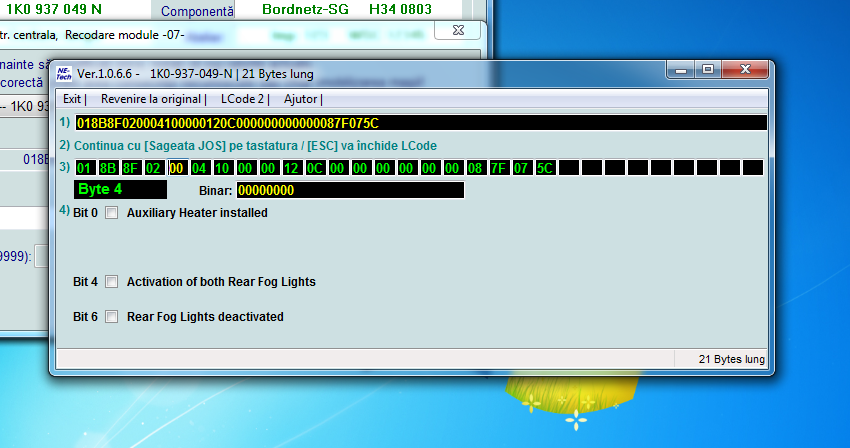Check Rear Fog Lights deactivated option
The height and width of the screenshot is (448, 850).
coord(112,317)
